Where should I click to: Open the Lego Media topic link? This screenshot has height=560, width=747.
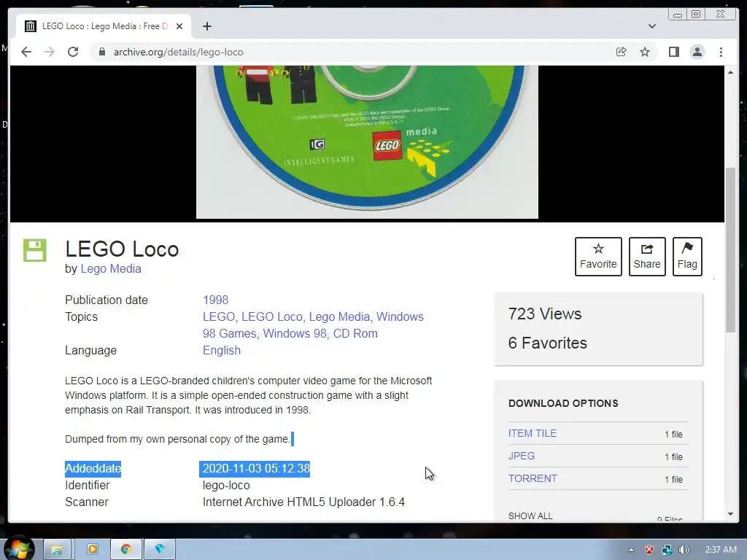339,316
